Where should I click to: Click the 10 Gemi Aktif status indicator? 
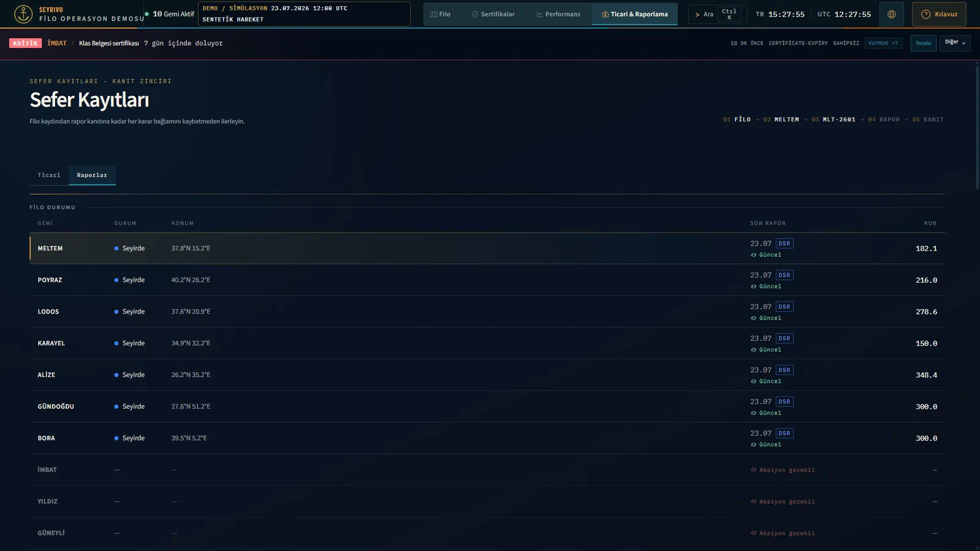point(170,14)
